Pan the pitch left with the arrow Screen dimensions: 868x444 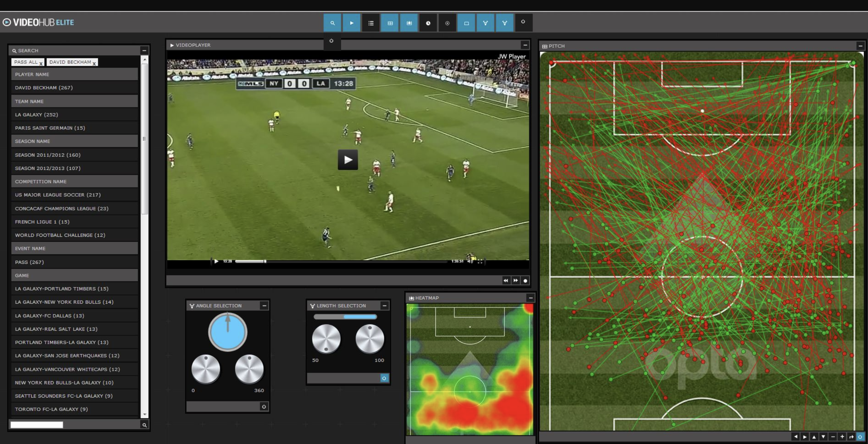click(x=796, y=436)
